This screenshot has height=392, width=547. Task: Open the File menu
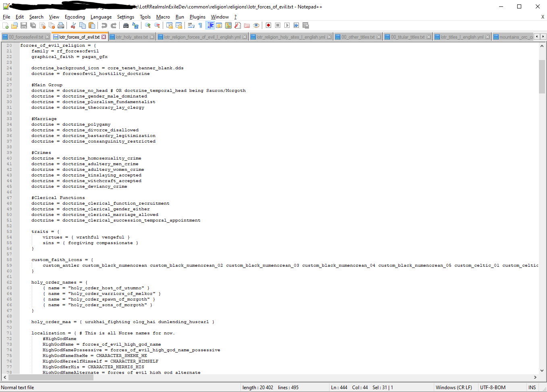(x=6, y=17)
